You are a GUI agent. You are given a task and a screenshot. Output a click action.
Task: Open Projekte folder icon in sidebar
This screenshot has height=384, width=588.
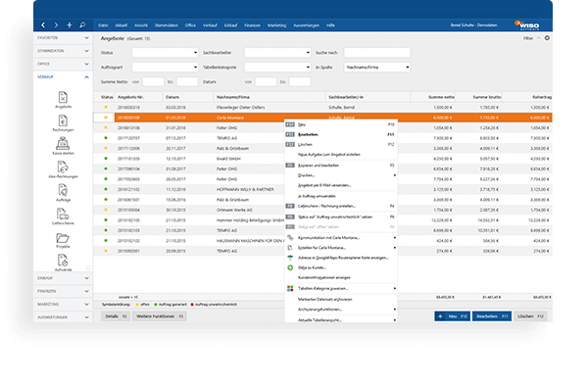pos(63,238)
